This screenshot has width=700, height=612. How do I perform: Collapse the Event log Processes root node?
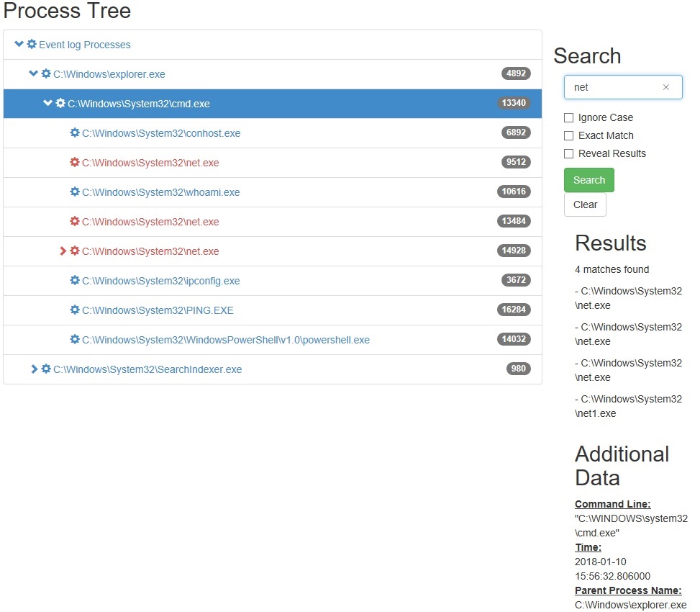coord(19,44)
